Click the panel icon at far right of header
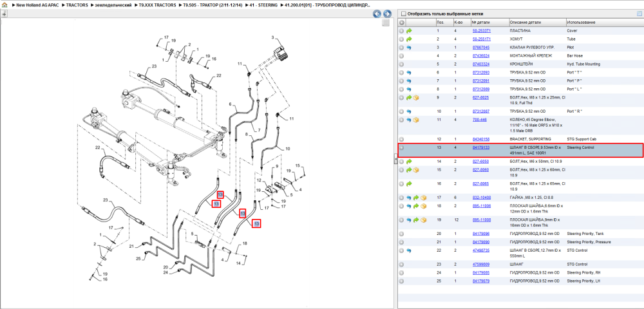 tap(639, 14)
